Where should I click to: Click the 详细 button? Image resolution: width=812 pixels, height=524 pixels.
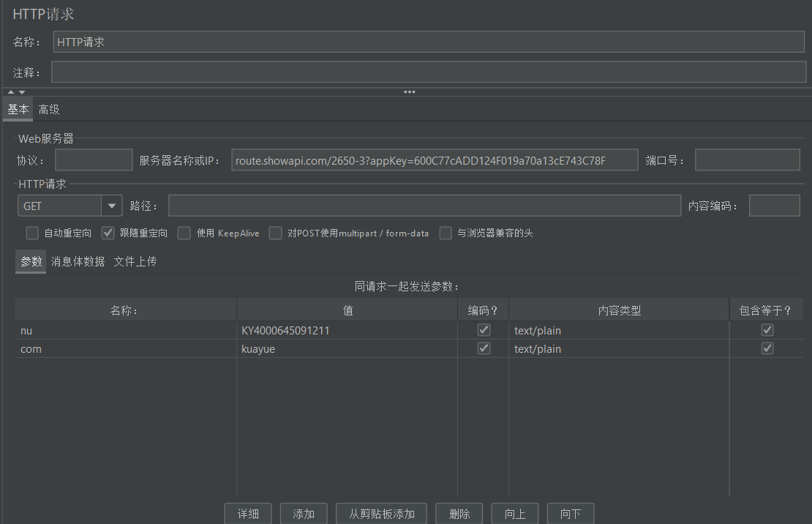[248, 513]
